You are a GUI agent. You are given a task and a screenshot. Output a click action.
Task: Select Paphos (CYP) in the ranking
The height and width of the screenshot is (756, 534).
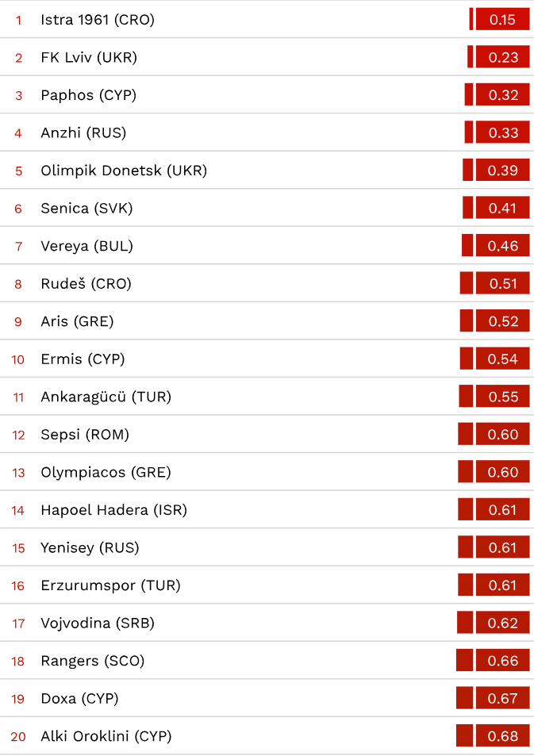89,95
